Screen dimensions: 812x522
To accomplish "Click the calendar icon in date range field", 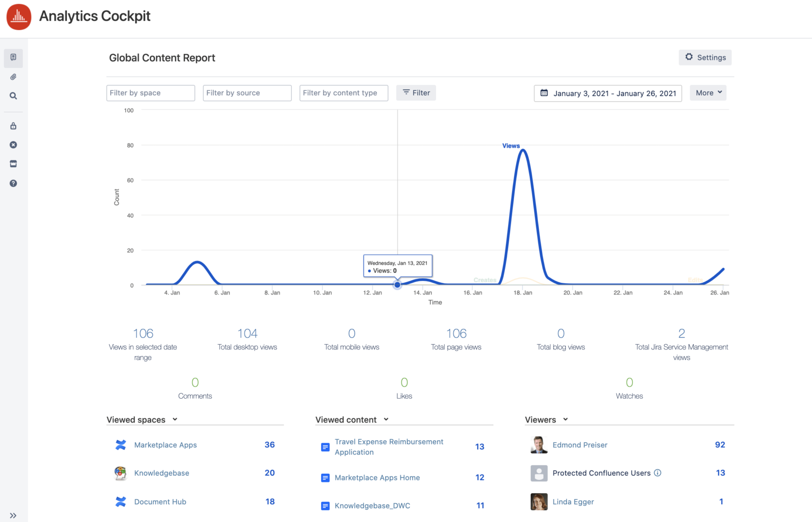I will coord(545,93).
